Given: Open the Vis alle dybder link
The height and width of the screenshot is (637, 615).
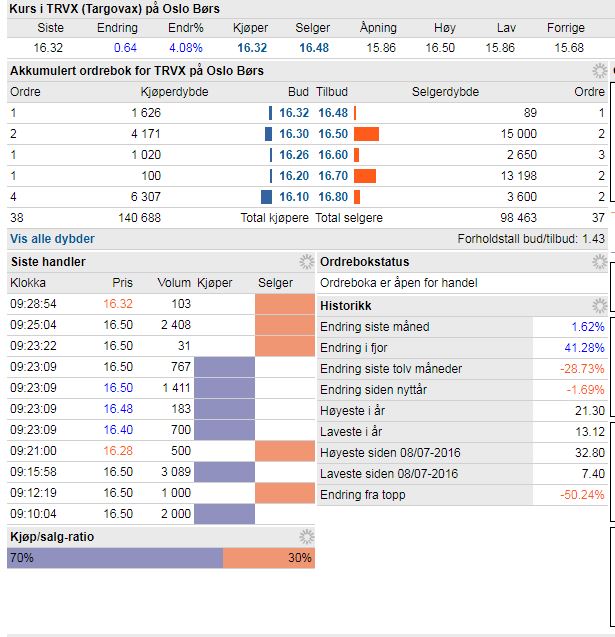Looking at the screenshot, I should tap(52, 239).
